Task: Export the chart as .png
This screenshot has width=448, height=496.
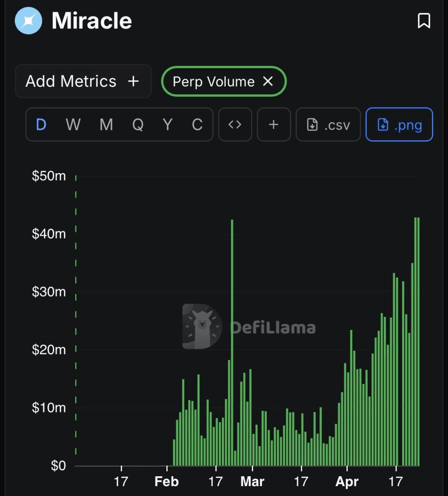Action: tap(399, 124)
